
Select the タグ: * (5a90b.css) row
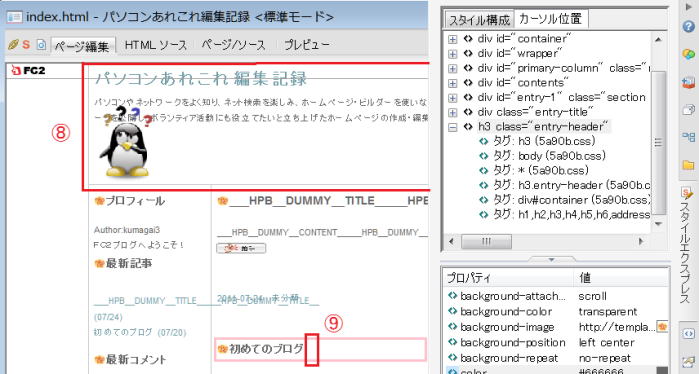pyautogui.click(x=534, y=171)
